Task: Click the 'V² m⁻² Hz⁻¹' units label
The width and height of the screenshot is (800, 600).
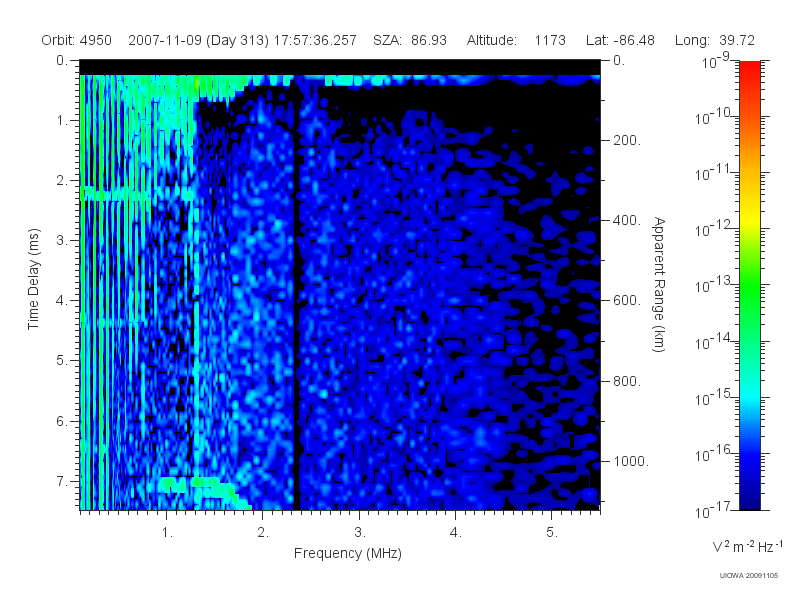Action: click(747, 546)
